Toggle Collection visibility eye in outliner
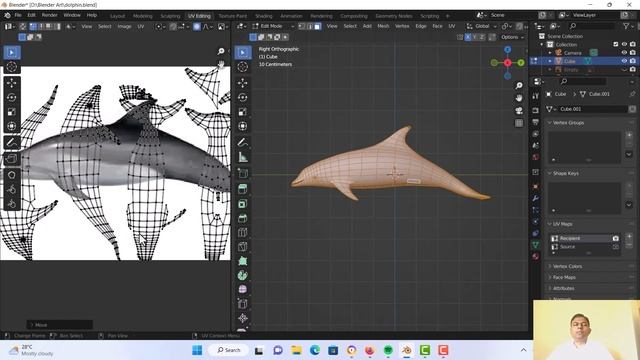 coord(624,44)
